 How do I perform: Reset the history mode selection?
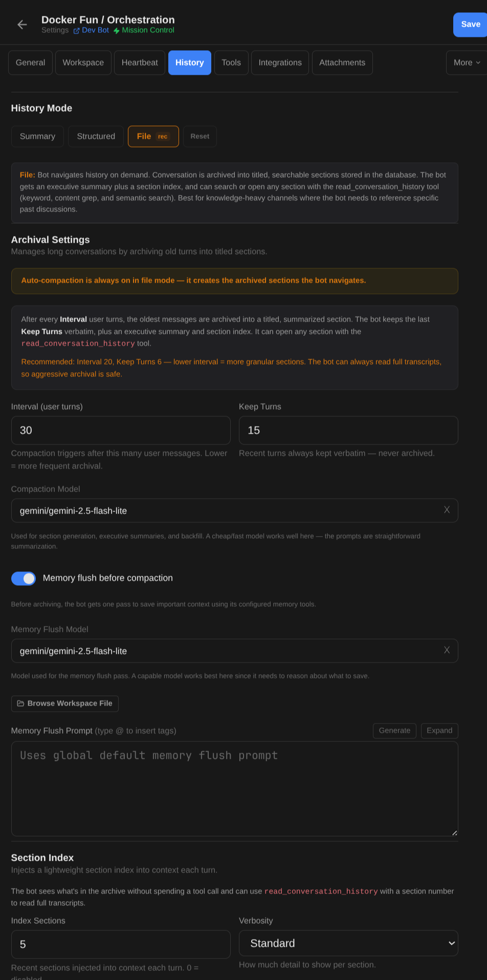[200, 136]
